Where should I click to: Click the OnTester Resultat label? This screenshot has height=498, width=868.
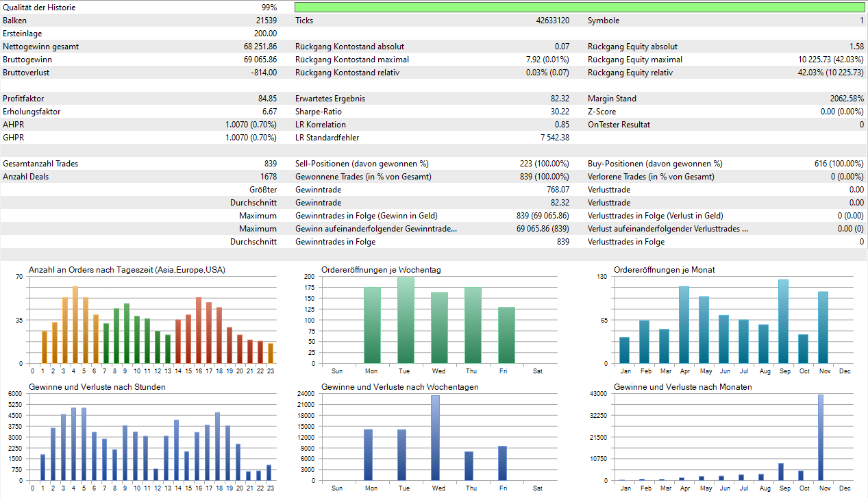point(619,125)
